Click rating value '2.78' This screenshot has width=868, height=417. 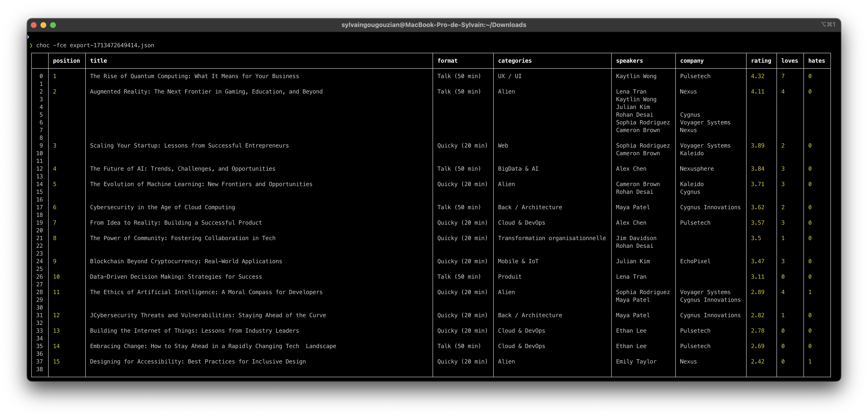(x=757, y=331)
